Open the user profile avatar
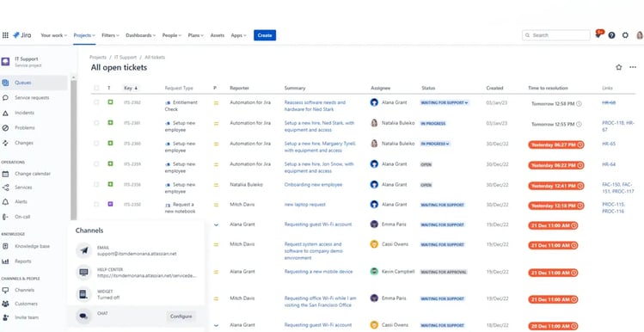 tap(640, 35)
